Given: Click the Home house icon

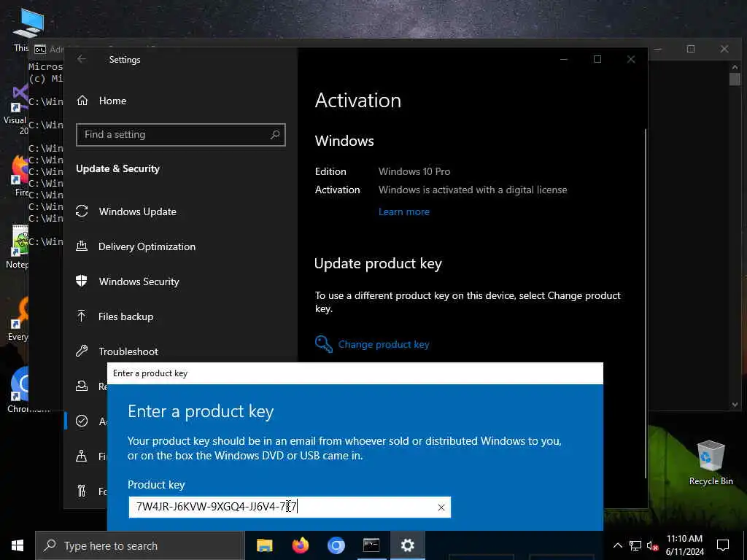Looking at the screenshot, I should pos(82,101).
